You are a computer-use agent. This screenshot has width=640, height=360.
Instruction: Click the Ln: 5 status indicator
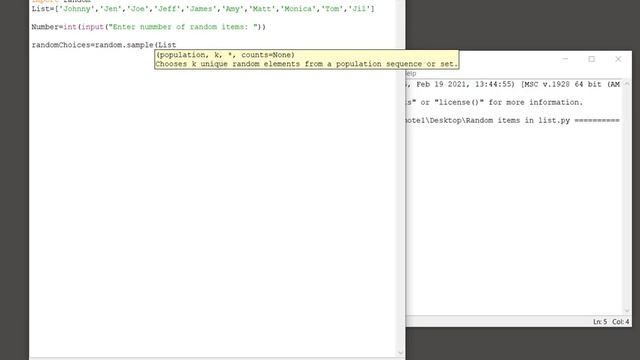[x=600, y=322]
